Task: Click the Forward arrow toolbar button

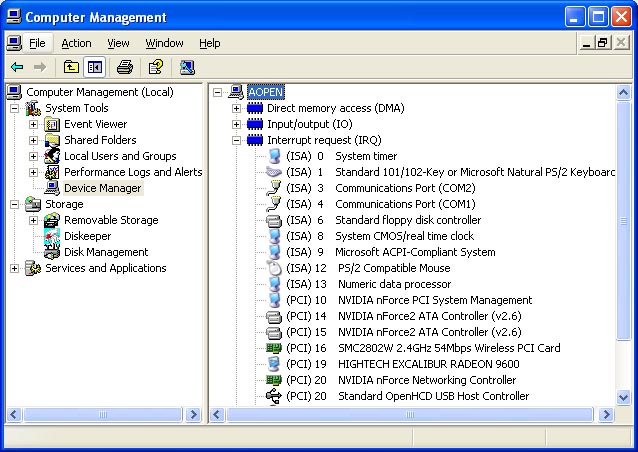Action: coord(39,67)
